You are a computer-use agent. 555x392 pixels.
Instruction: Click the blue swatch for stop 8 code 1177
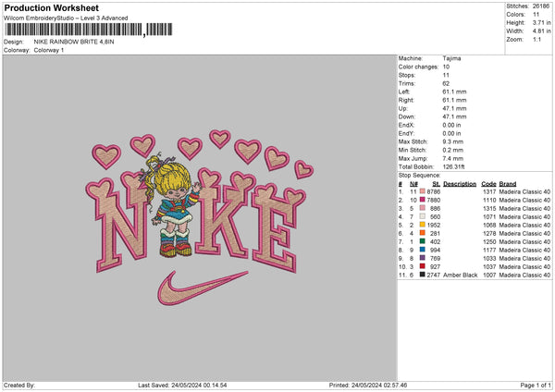pyautogui.click(x=423, y=250)
